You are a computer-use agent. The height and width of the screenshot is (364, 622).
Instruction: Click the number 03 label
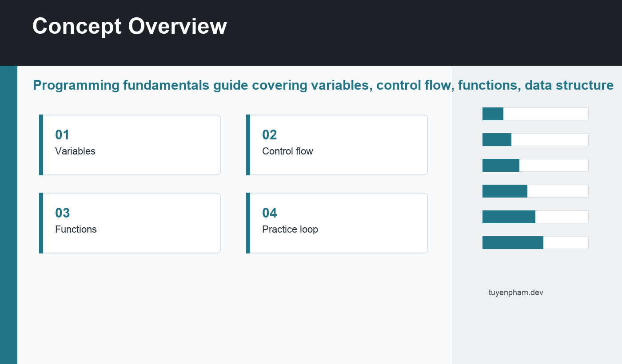click(x=63, y=213)
